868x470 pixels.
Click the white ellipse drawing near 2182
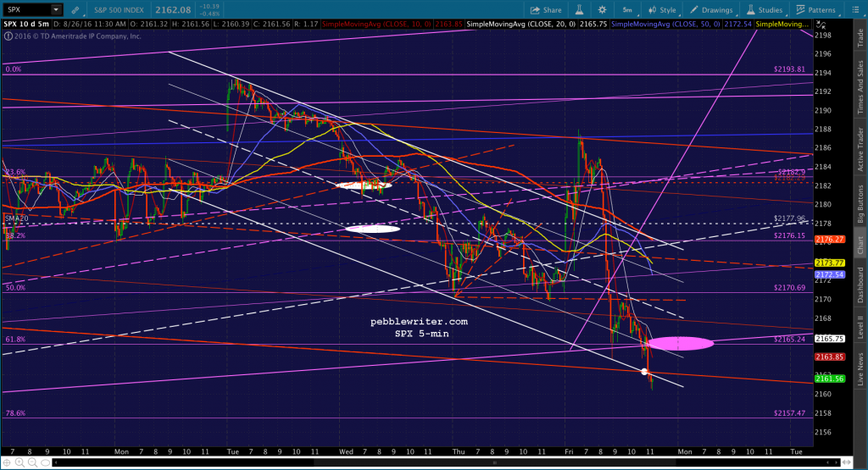[364, 185]
